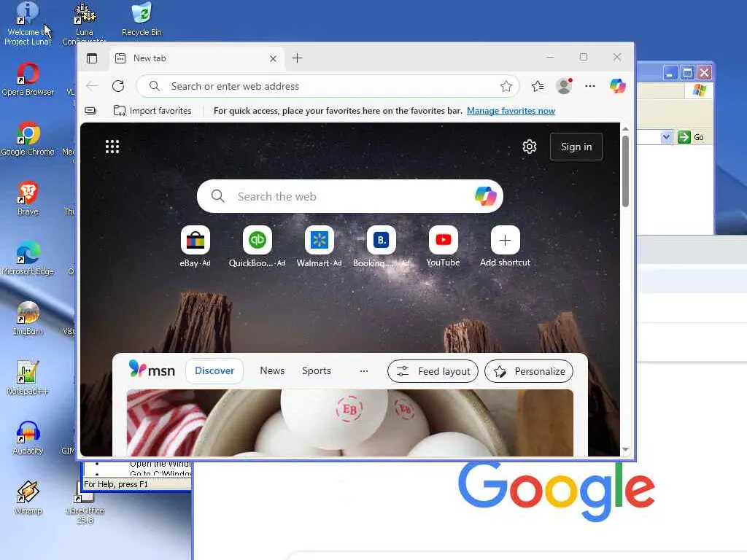The image size is (747, 560).
Task: Open the QuickBooks shortcut tile
Action: pos(258,246)
